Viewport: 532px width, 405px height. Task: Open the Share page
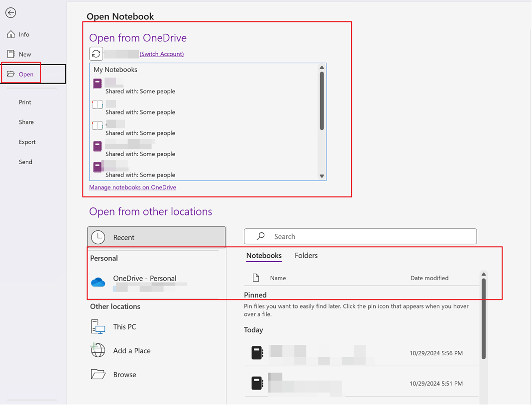(x=26, y=122)
